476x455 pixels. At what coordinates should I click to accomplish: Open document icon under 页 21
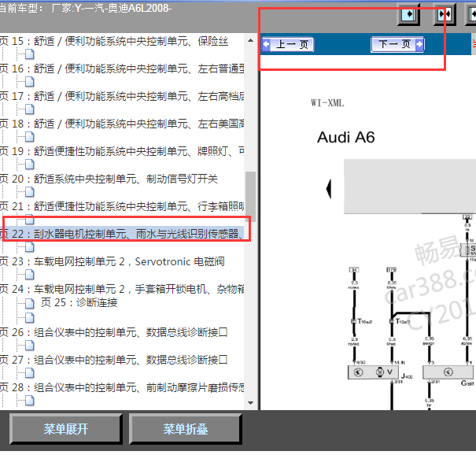29,220
